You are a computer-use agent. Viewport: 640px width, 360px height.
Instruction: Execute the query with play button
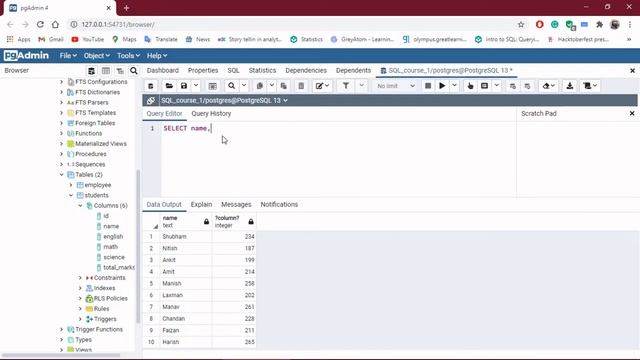click(x=442, y=86)
